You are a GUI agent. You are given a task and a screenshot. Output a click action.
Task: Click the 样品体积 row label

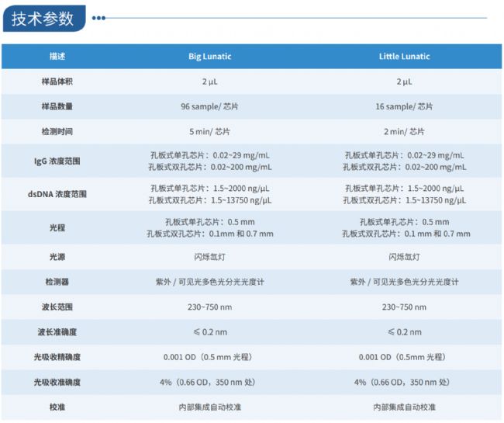(x=57, y=81)
